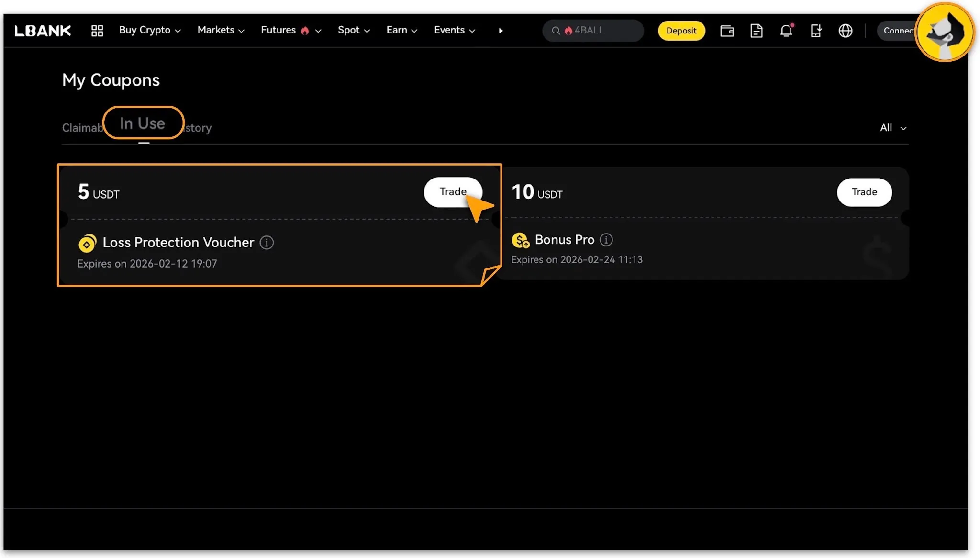Click the info icon beside Loss Protection Voucher
980x558 pixels.
point(267,243)
